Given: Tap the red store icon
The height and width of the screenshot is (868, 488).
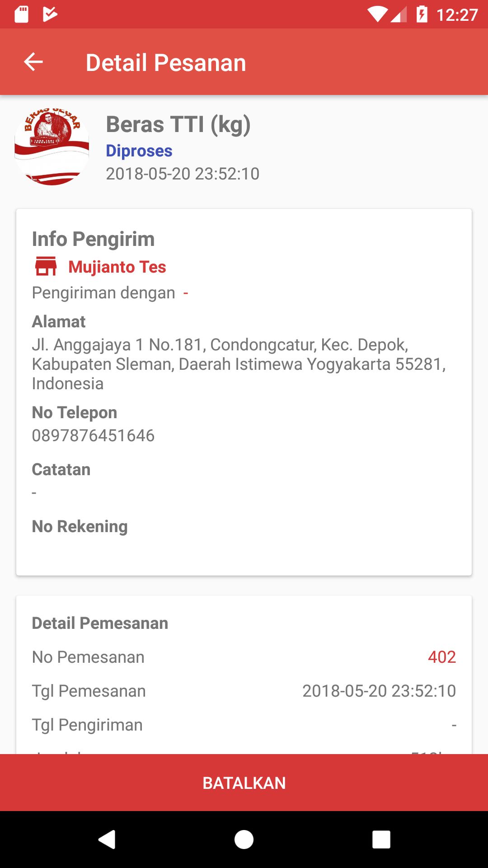Looking at the screenshot, I should pos(46,267).
